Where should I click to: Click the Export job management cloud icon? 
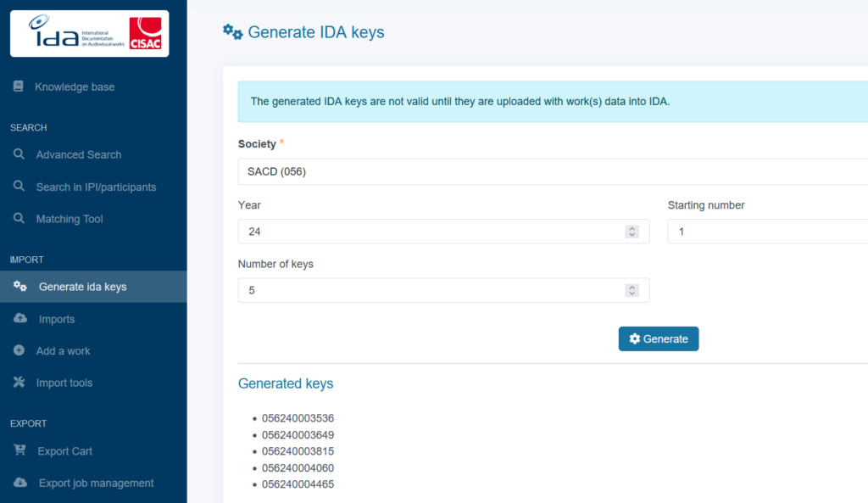[20, 482]
